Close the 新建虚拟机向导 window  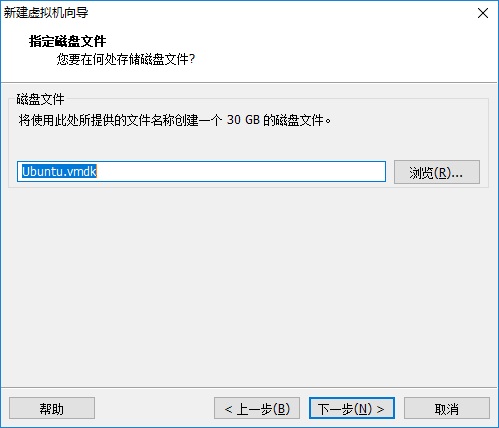click(483, 13)
